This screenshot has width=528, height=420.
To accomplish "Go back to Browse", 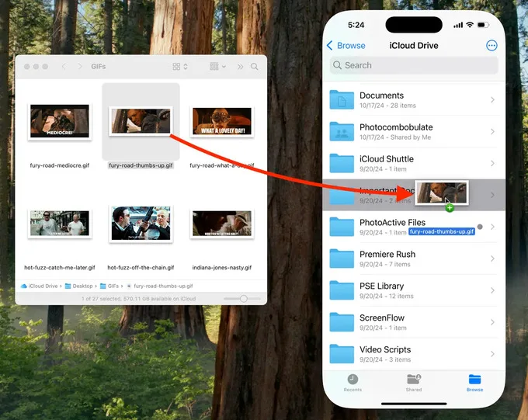I will tap(346, 46).
